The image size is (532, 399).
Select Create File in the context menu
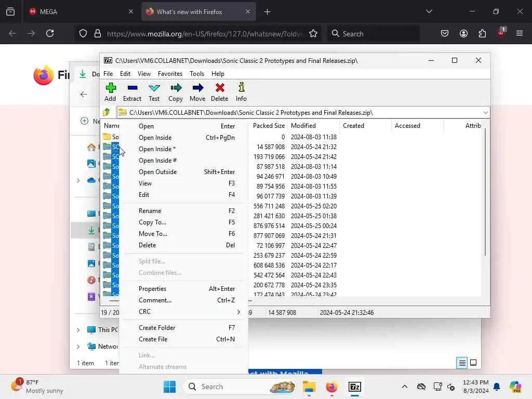point(183,339)
